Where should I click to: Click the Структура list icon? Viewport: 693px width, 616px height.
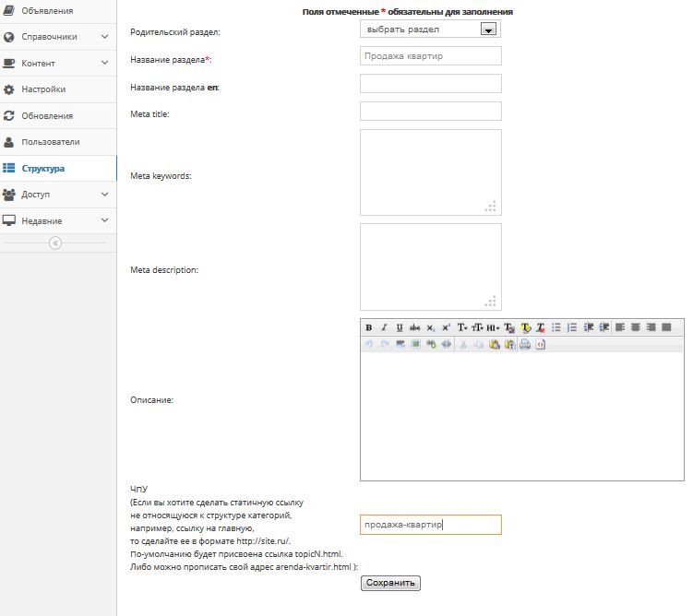(9, 168)
